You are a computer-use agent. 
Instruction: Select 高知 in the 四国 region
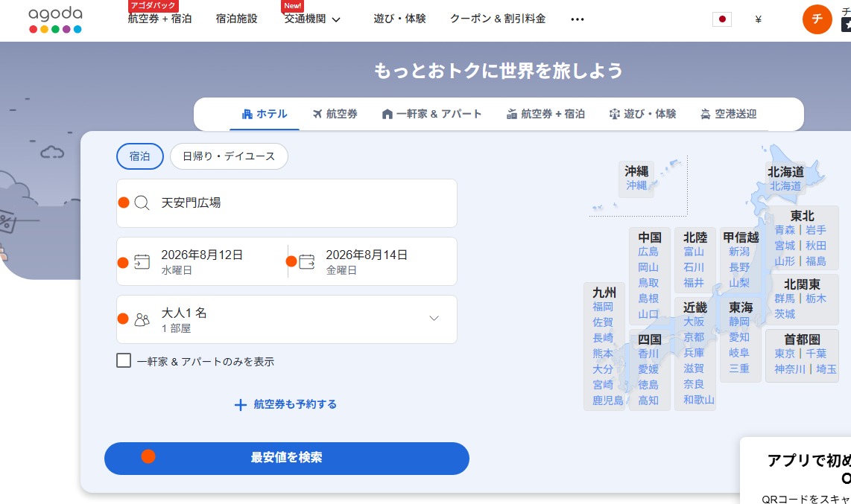tap(648, 400)
